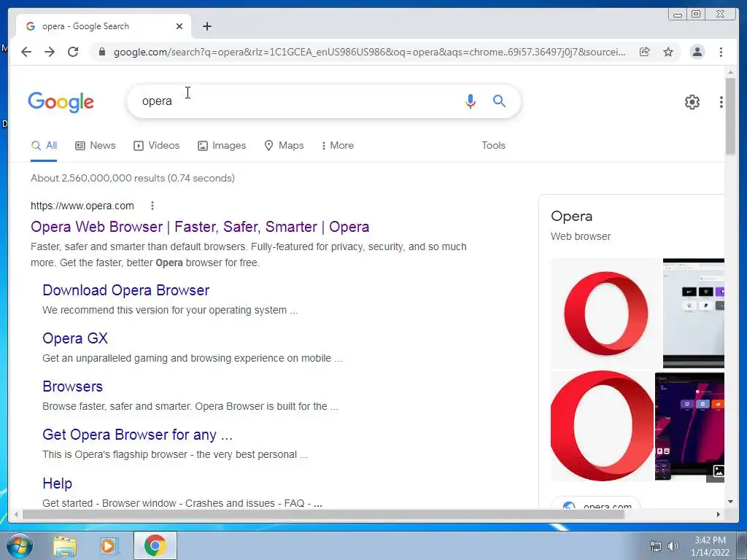Open options menu beside https://www.opera.com
747x560 pixels.
152,206
